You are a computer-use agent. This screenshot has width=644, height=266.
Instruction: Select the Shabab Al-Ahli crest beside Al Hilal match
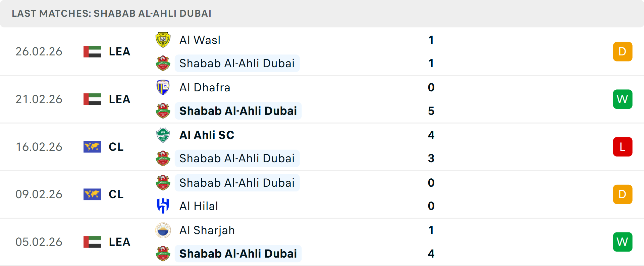coord(163,182)
